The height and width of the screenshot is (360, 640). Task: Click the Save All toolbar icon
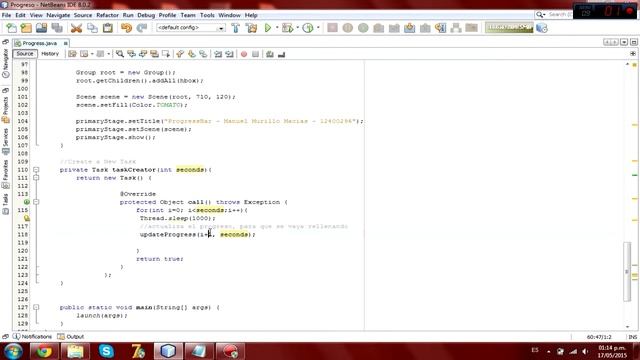click(57, 28)
